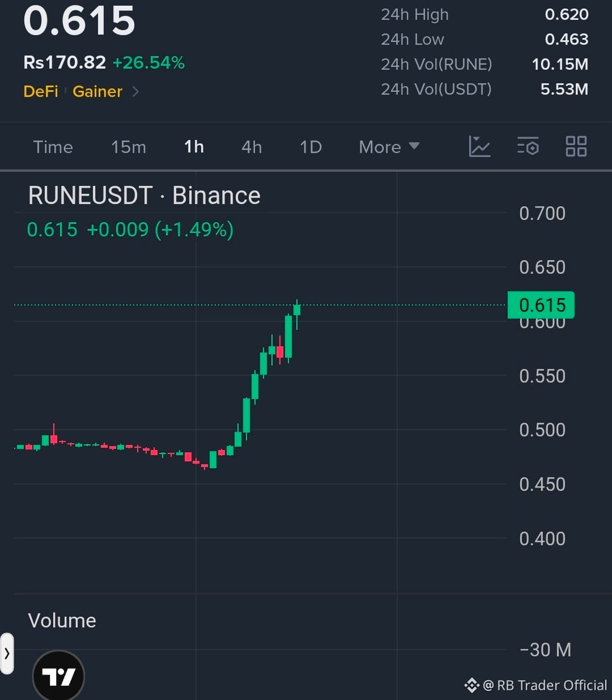Click the 24h Vol(RUNE) value 10.15M
Viewport: 612px width, 700px height.
point(560,64)
